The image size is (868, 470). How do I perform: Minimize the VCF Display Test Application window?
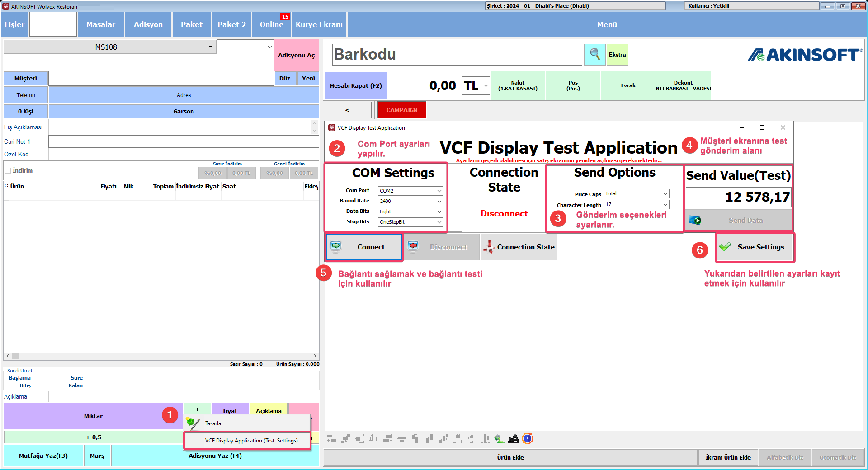(741, 127)
